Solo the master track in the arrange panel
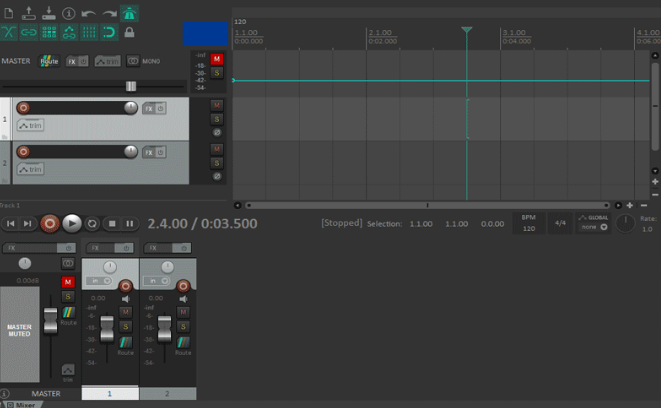661x408 pixels. pos(217,73)
